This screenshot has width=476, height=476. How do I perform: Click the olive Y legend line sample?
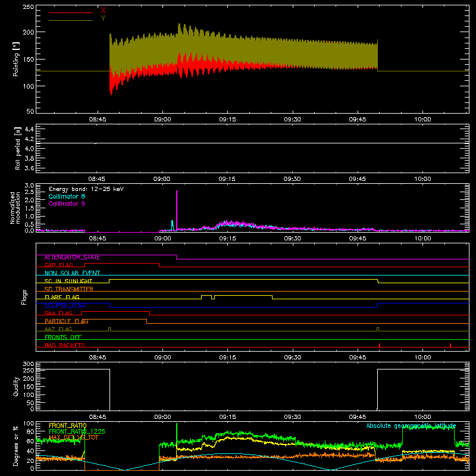point(71,21)
